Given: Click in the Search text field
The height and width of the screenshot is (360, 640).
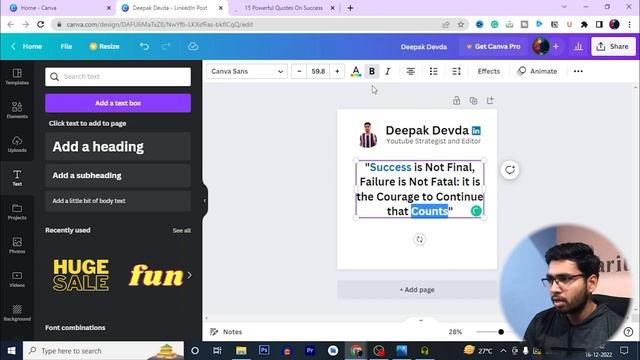Looking at the screenshot, I should (x=118, y=77).
